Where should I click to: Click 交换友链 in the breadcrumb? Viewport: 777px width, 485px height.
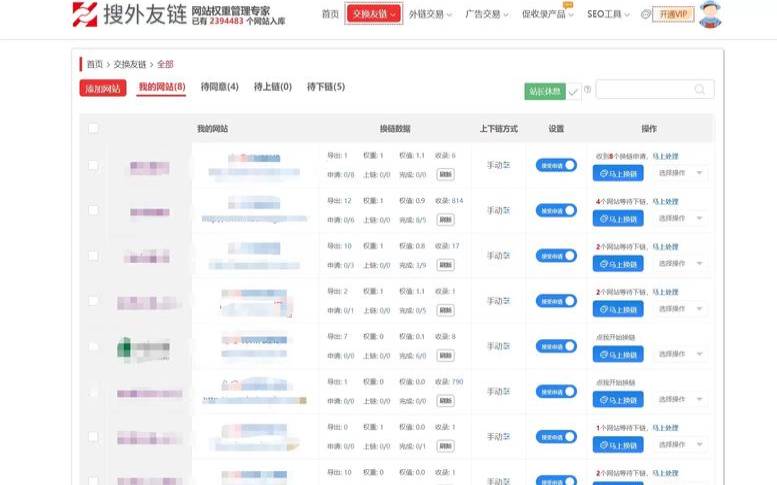(130, 64)
